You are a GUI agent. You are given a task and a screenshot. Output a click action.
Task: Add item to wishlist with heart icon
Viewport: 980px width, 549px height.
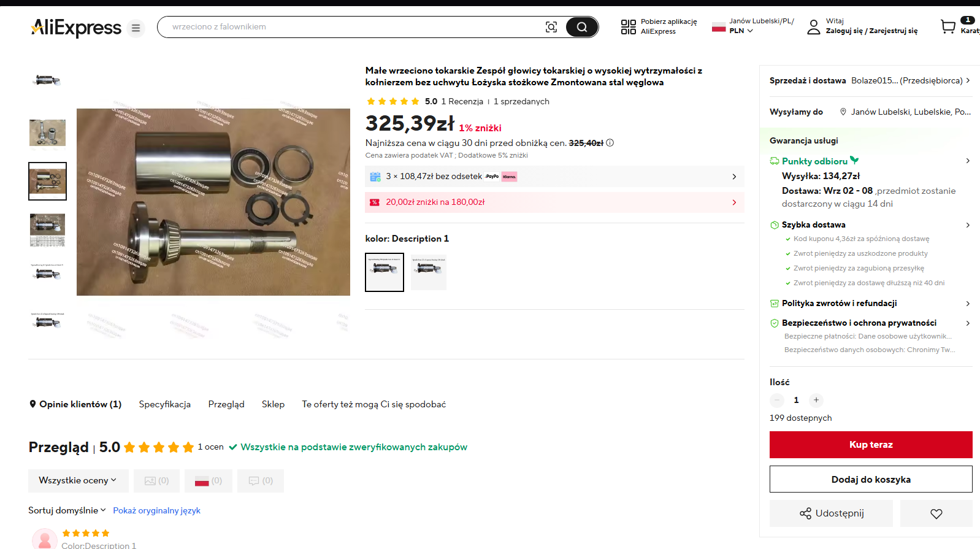pos(936,513)
